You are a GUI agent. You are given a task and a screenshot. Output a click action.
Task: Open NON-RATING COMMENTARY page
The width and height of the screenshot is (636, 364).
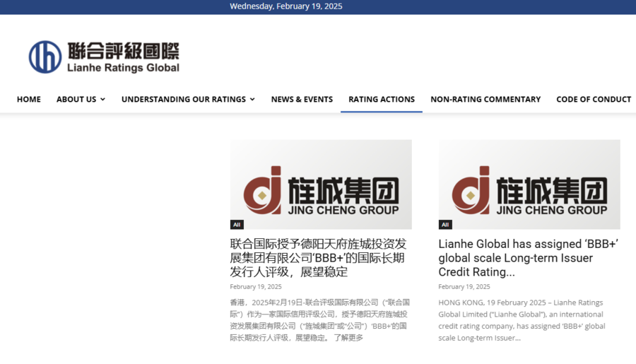pos(485,100)
